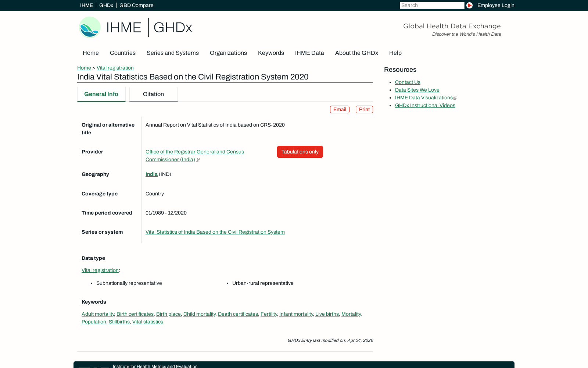Open Data Sites We Love link
Image resolution: width=588 pixels, height=368 pixels.
[x=417, y=90]
